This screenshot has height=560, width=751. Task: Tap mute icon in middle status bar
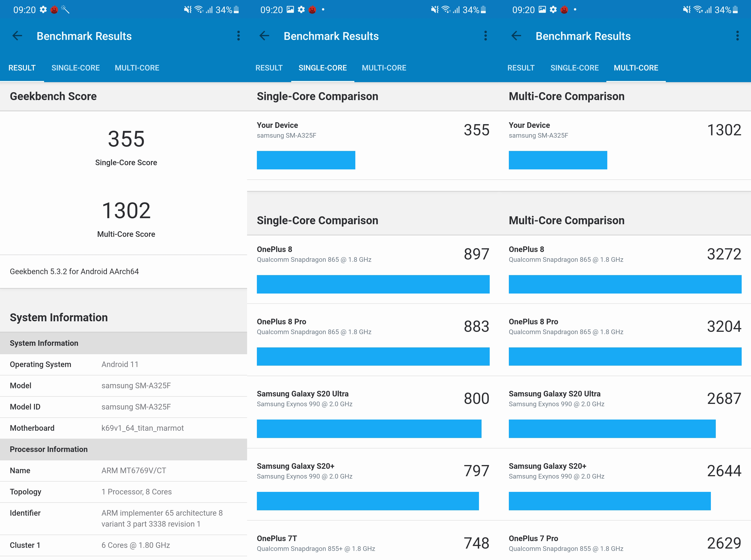pos(435,10)
